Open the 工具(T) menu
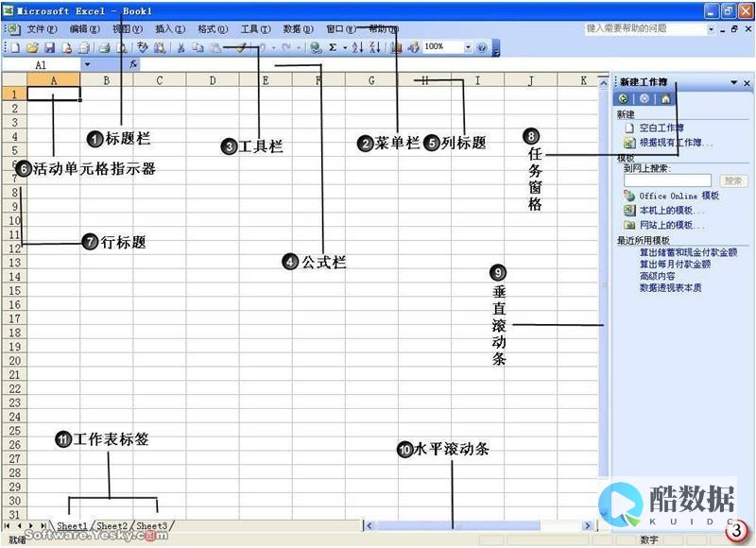Viewport: 756px width, 548px height. coord(255,29)
